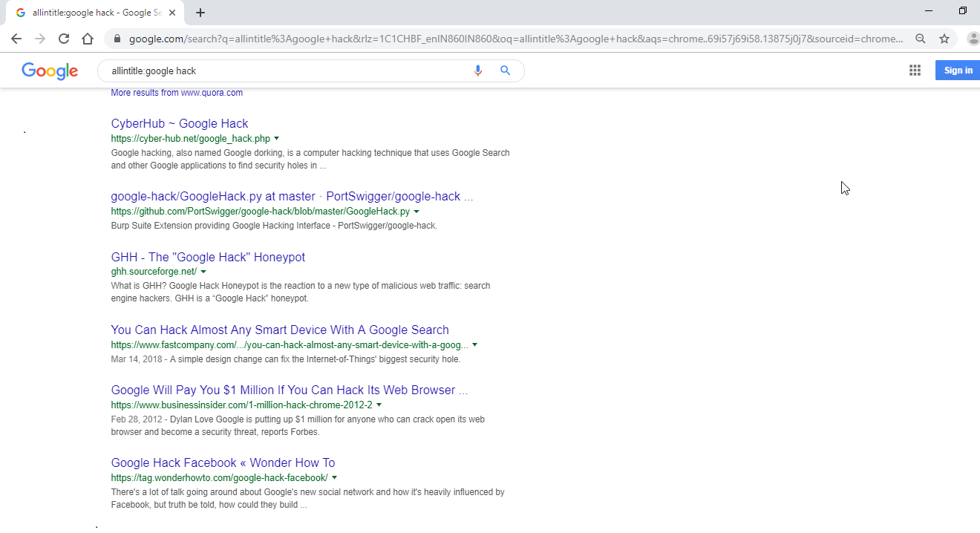Click the 'What is GHH?' snippet text
This screenshot has height=533, width=980.
click(301, 292)
